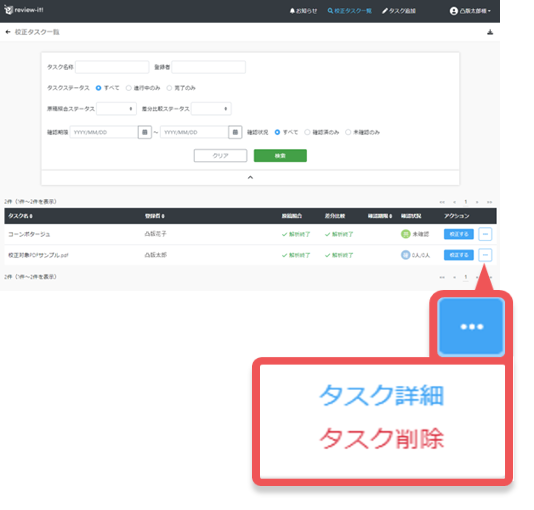Image resolution: width=534 pixels, height=510 pixels.
Task: Open the 差分比較ステータス dropdown
Action: [211, 109]
